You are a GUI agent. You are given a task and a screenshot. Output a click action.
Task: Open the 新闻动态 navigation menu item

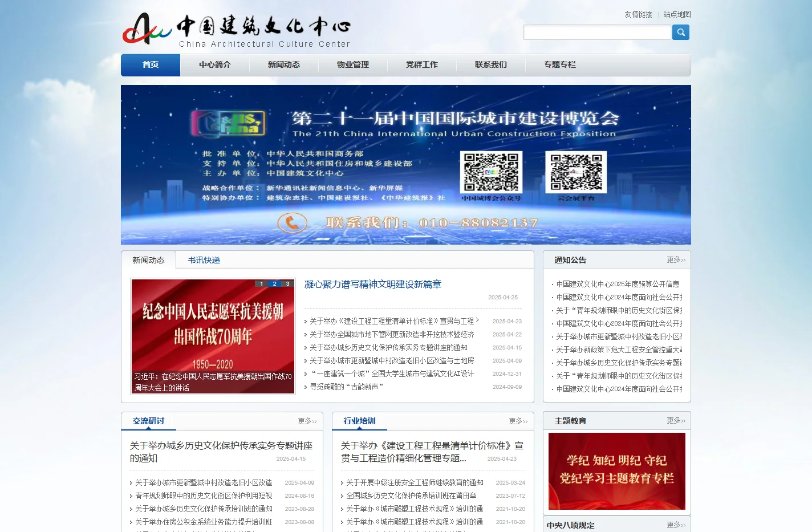(x=284, y=65)
